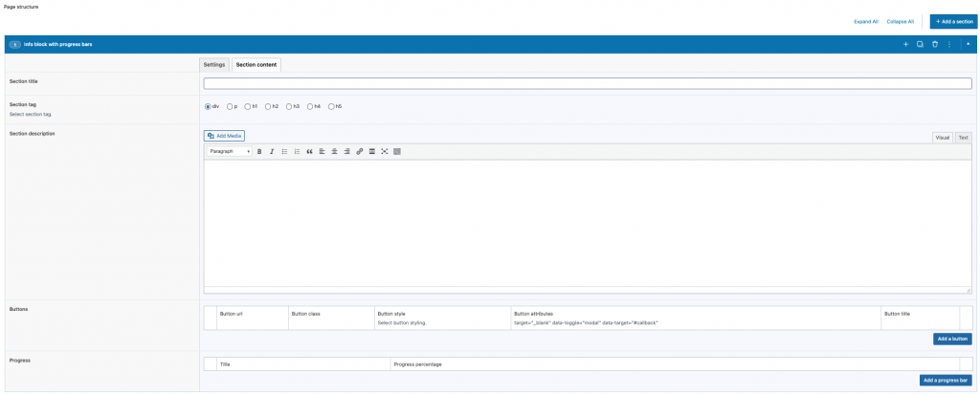Toggle bold formatting in the editor
Viewport: 980px width, 395px height.
coord(259,151)
